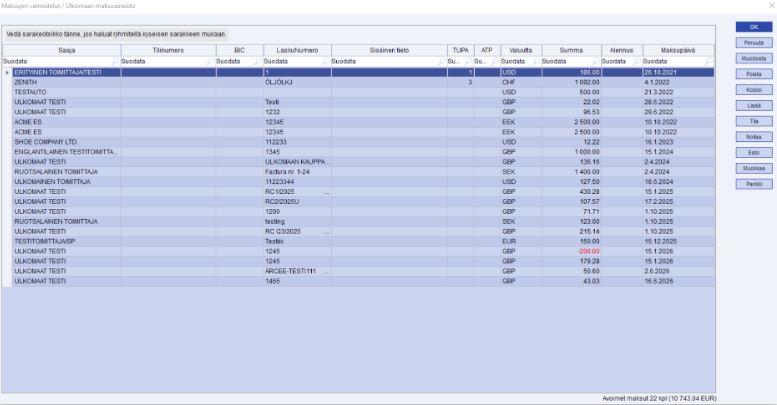
Task: Sort by the LaskuNumero column header
Action: pyautogui.click(x=297, y=51)
